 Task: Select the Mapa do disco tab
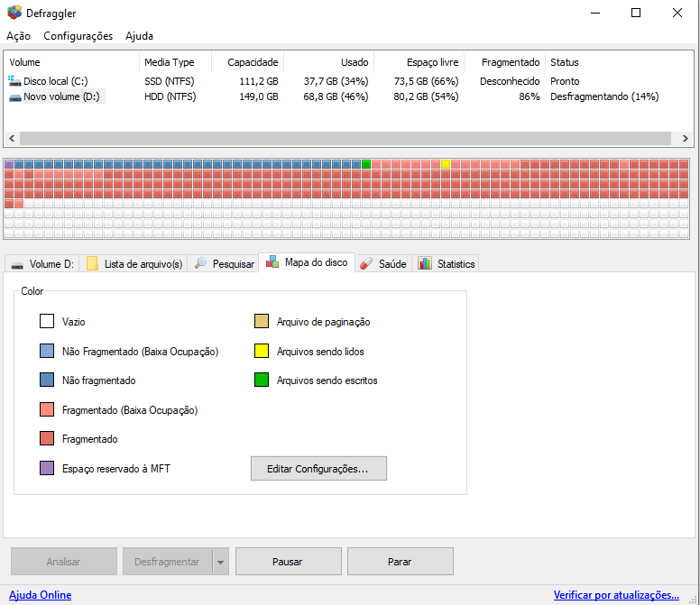coord(307,262)
